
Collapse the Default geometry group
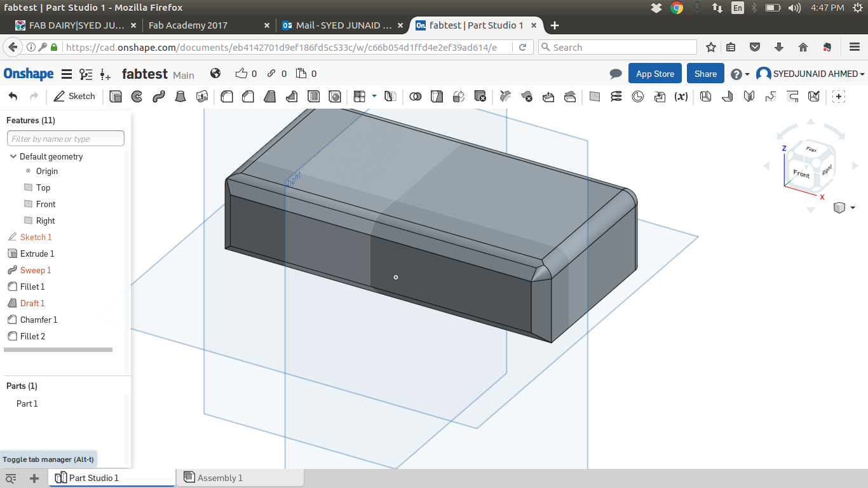tap(13, 156)
